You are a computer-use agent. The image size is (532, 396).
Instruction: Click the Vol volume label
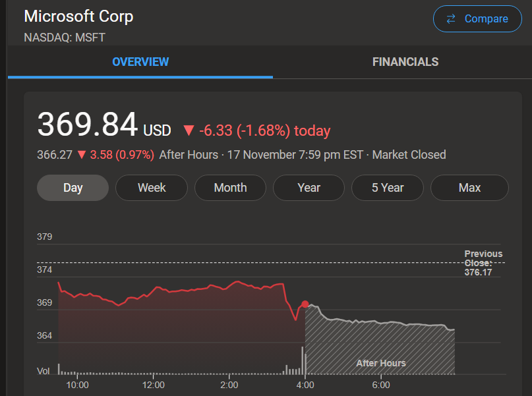pos(43,371)
